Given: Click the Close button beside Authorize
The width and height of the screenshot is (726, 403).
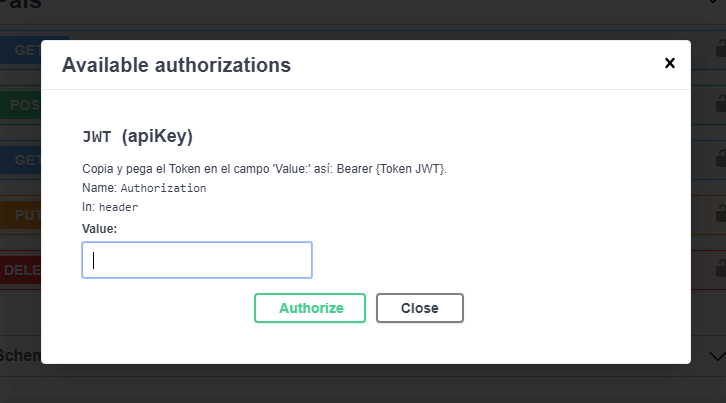Looking at the screenshot, I should [x=419, y=308].
